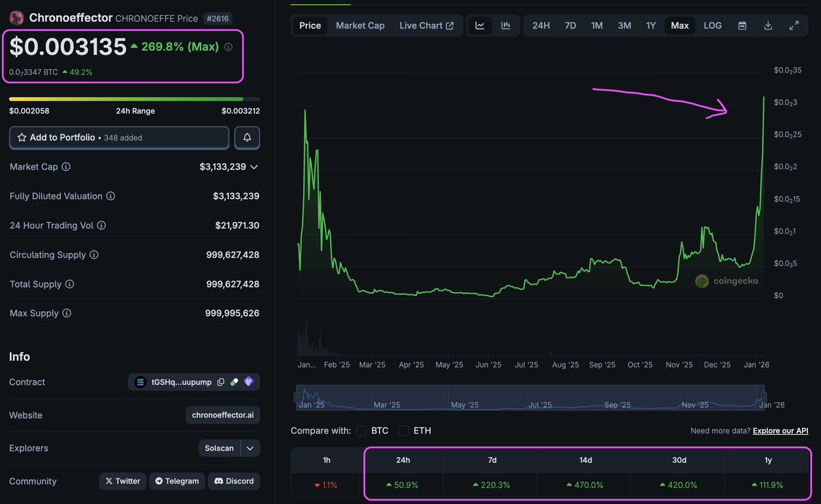Download the chart data
The width and height of the screenshot is (821, 504).
(x=768, y=25)
